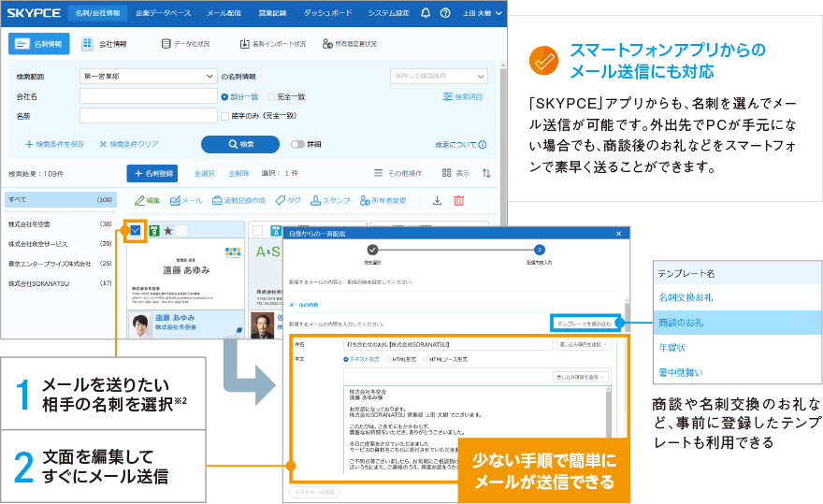Check the second business card checkbox
This screenshot has width=823, height=504.
258,230
